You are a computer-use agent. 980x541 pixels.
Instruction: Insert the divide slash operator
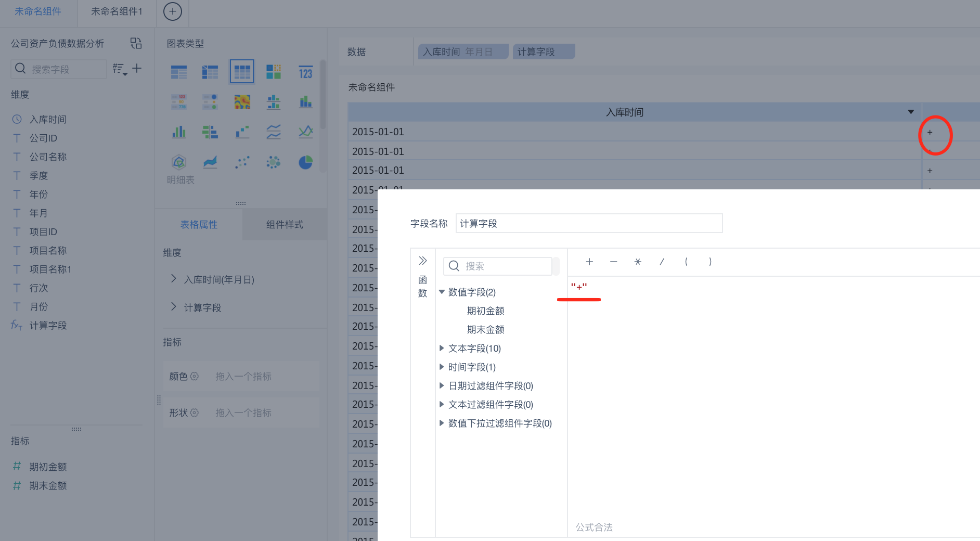pyautogui.click(x=662, y=262)
